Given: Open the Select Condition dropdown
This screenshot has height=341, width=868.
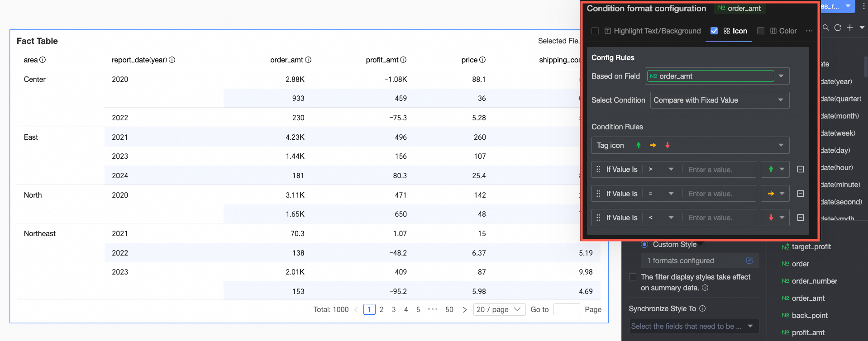Looking at the screenshot, I should coord(720,100).
